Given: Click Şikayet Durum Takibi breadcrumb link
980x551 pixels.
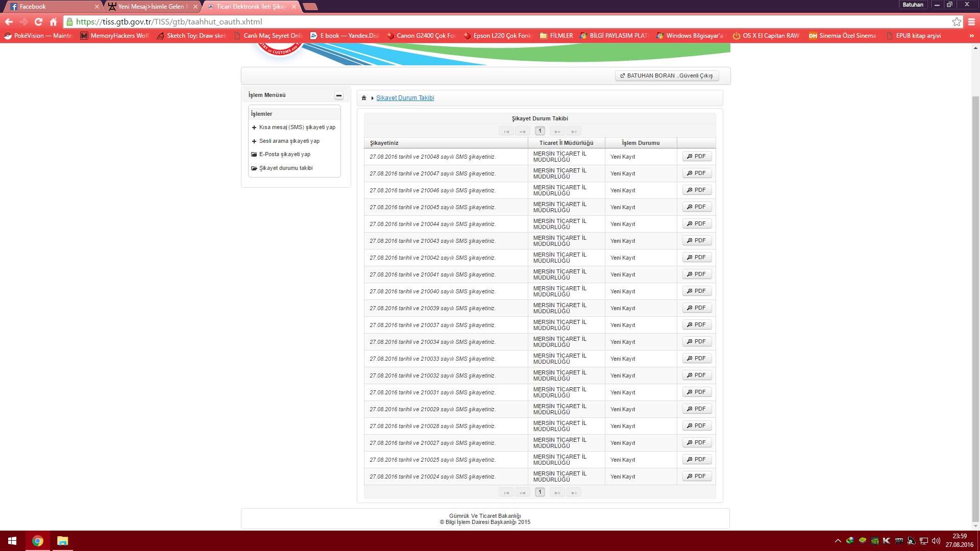Looking at the screenshot, I should 405,98.
